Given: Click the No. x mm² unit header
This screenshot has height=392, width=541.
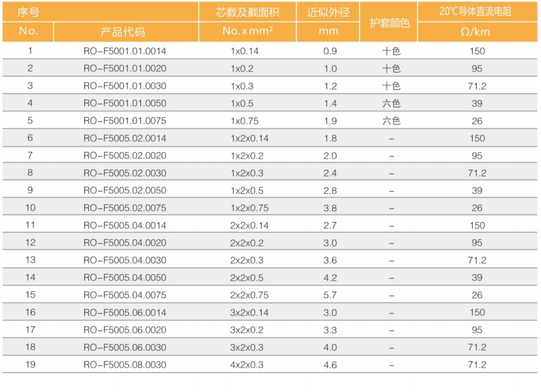Looking at the screenshot, I should tap(248, 32).
